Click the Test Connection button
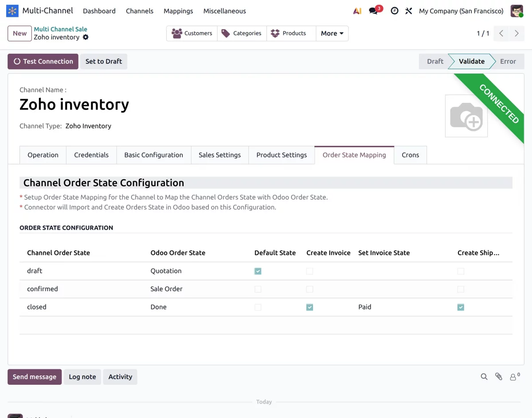Viewport: 532px width, 418px height. pos(43,62)
